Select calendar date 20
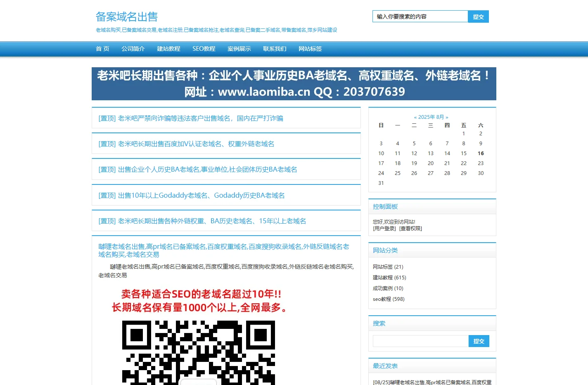 pyautogui.click(x=431, y=163)
